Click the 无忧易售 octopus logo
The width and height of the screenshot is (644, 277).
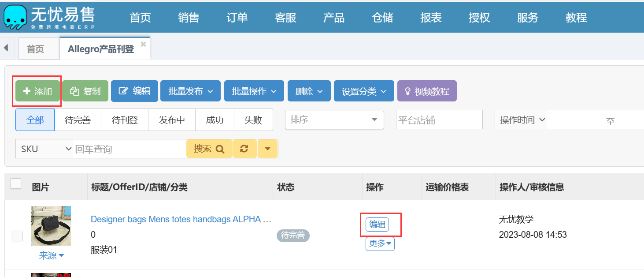15,17
